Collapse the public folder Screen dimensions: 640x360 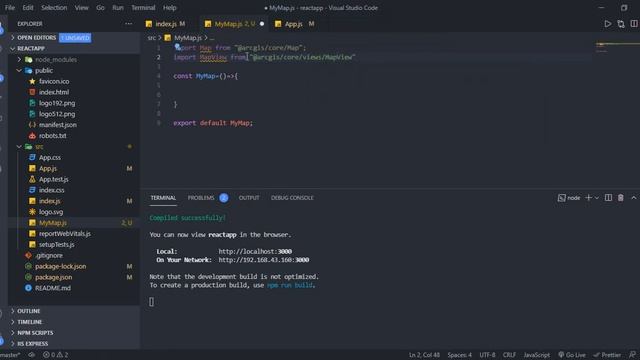tap(44, 71)
